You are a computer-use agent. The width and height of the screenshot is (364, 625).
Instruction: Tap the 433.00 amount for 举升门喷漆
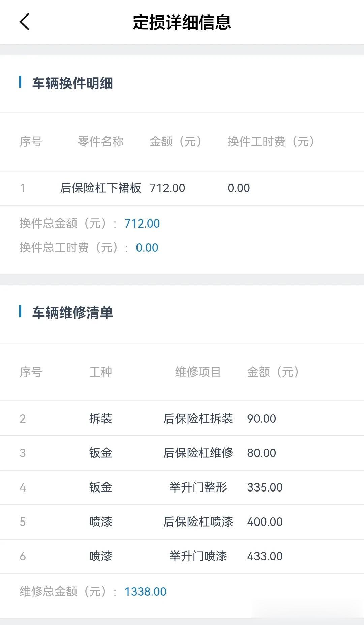coord(265,556)
